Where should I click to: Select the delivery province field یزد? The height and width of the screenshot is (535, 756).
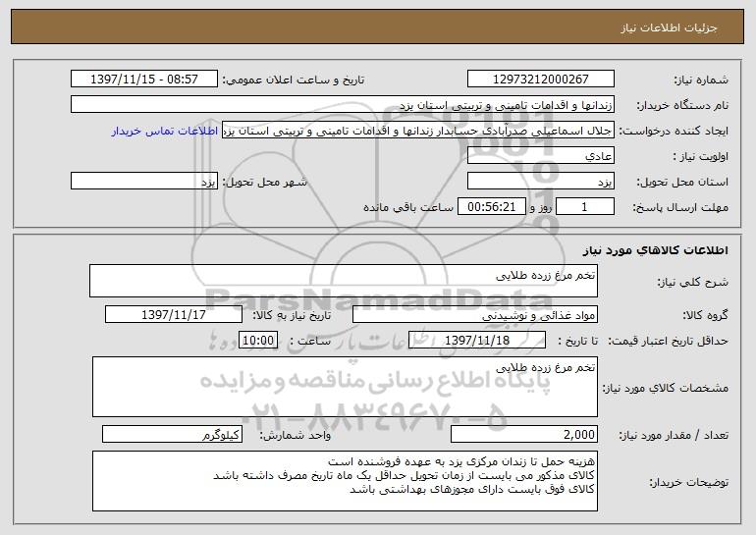coord(540,182)
